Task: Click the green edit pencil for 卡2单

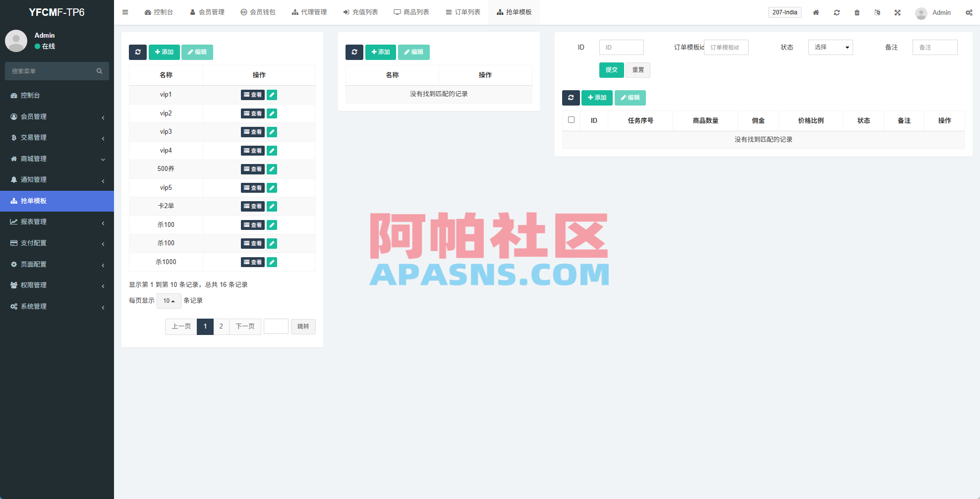Action: click(272, 206)
